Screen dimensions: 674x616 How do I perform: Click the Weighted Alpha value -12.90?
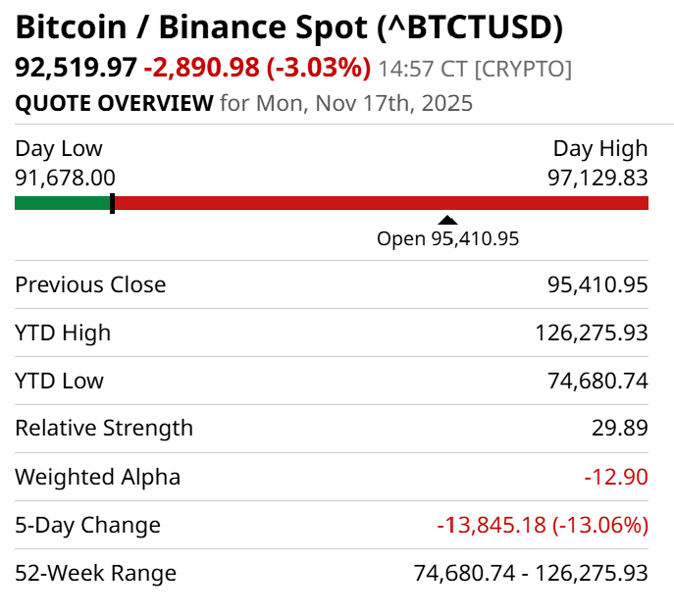616,477
